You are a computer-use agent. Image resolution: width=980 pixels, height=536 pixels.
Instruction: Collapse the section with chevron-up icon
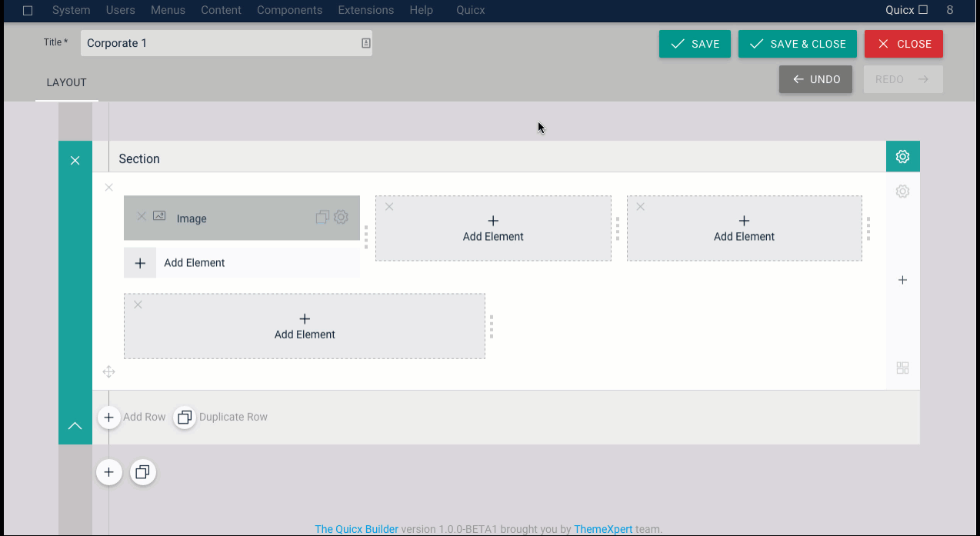pyautogui.click(x=75, y=425)
